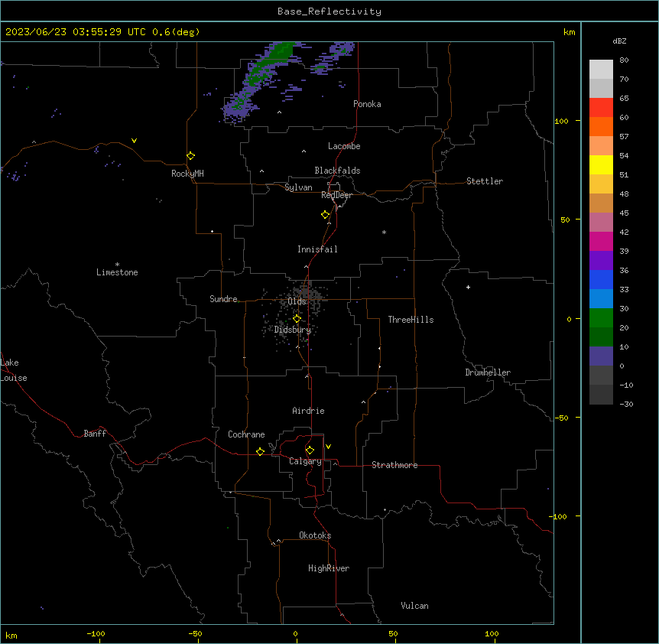Click the yellow diamond marker beside RockyMH
659x644 pixels.
pyautogui.click(x=191, y=156)
